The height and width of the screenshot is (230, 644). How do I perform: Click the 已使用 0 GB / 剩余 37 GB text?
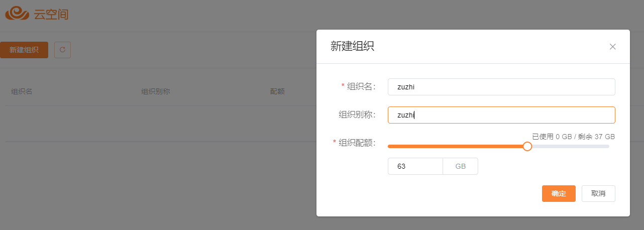(x=573, y=137)
